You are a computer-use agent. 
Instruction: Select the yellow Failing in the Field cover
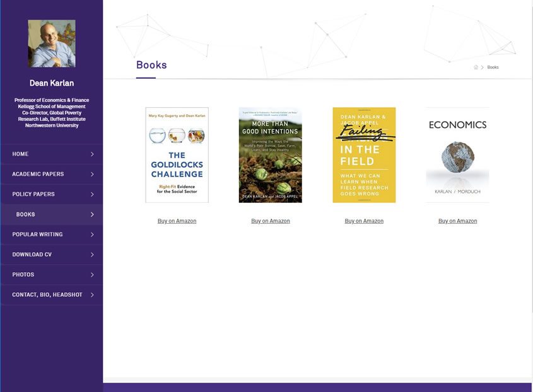tap(364, 155)
